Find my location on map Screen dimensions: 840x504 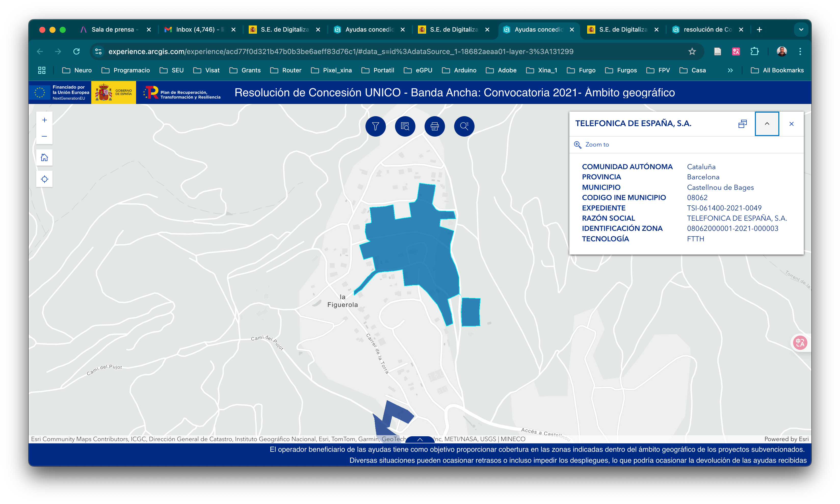pos(45,179)
